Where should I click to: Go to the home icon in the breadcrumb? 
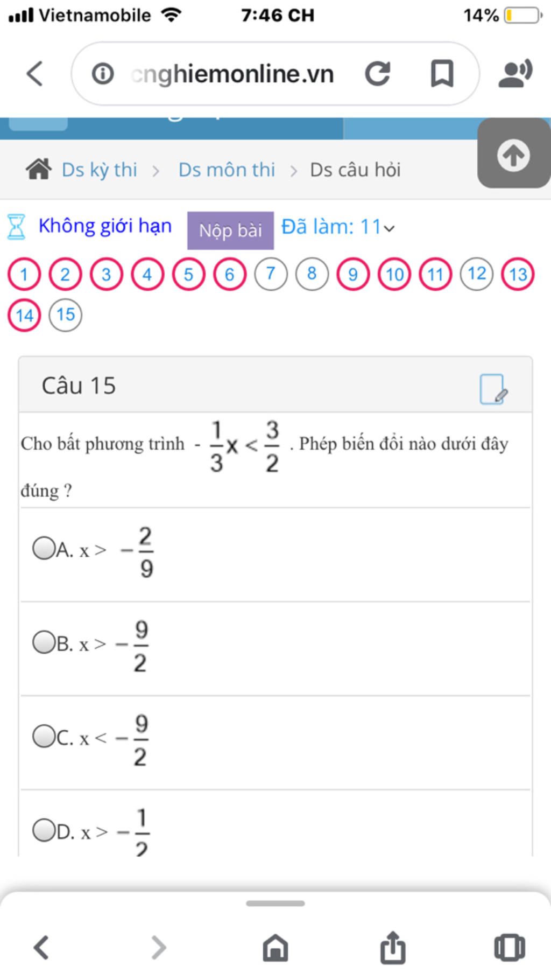click(x=39, y=170)
